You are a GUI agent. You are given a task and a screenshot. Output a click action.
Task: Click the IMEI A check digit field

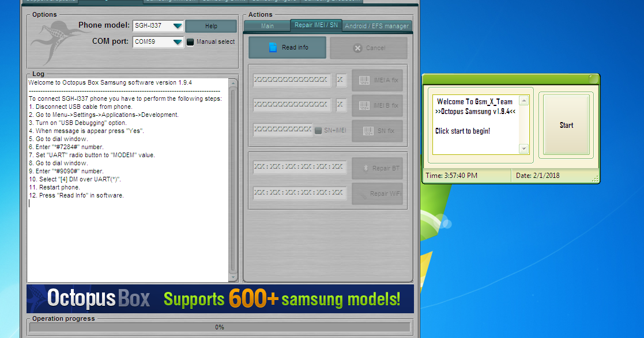[341, 81]
